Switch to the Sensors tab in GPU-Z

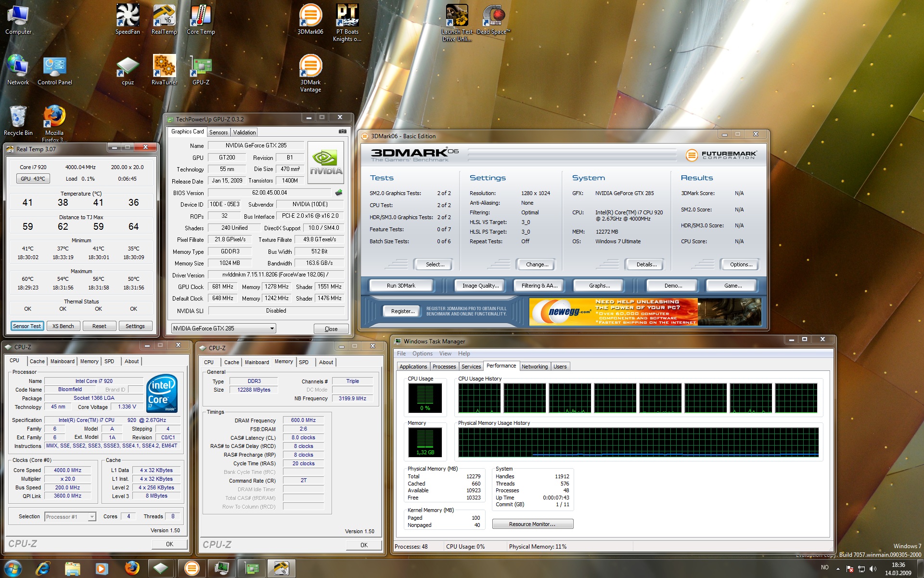218,132
